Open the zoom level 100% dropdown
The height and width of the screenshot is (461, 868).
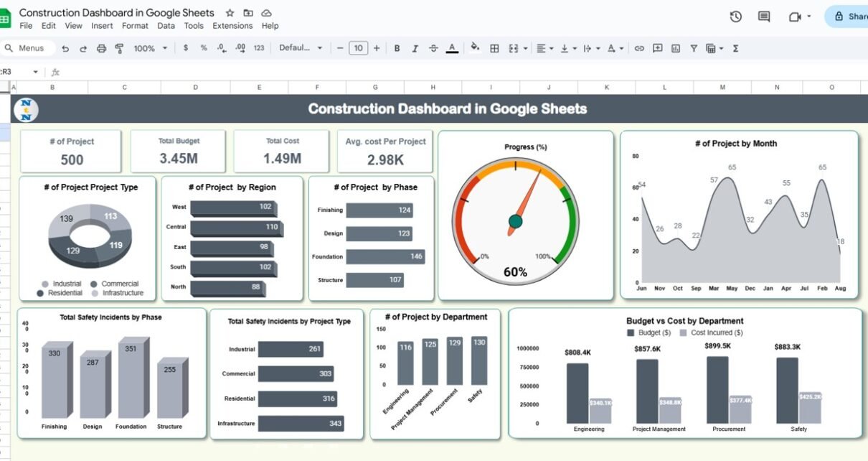pyautogui.click(x=150, y=48)
